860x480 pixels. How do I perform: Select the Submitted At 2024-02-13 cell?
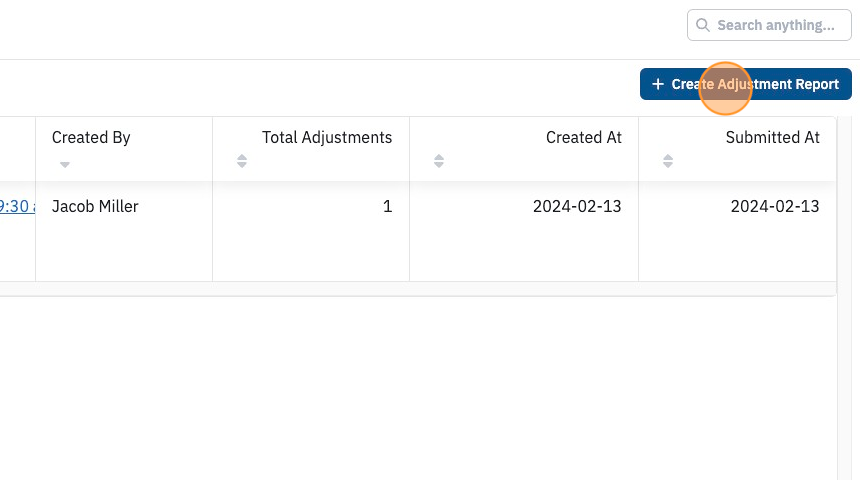coord(738,231)
